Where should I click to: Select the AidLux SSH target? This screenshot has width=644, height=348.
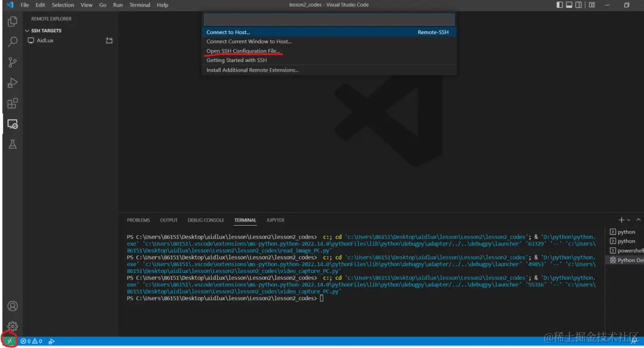45,41
